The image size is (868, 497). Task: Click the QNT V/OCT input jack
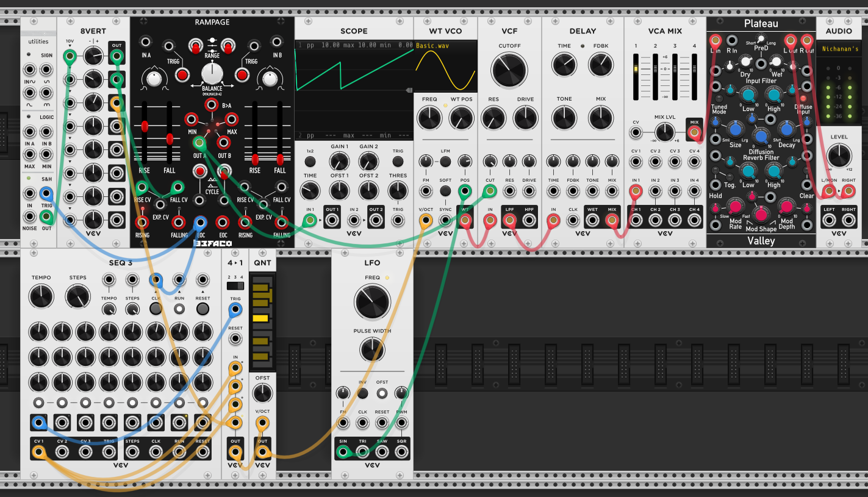coord(262,423)
